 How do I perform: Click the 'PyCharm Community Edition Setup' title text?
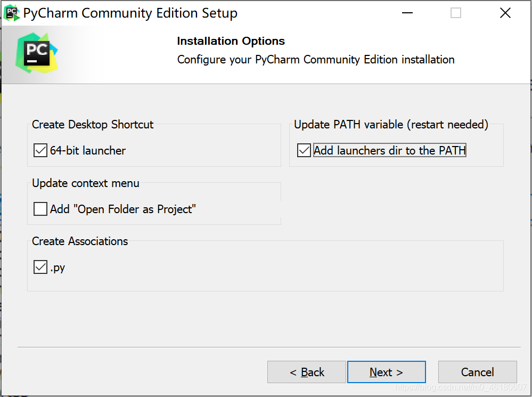[130, 13]
